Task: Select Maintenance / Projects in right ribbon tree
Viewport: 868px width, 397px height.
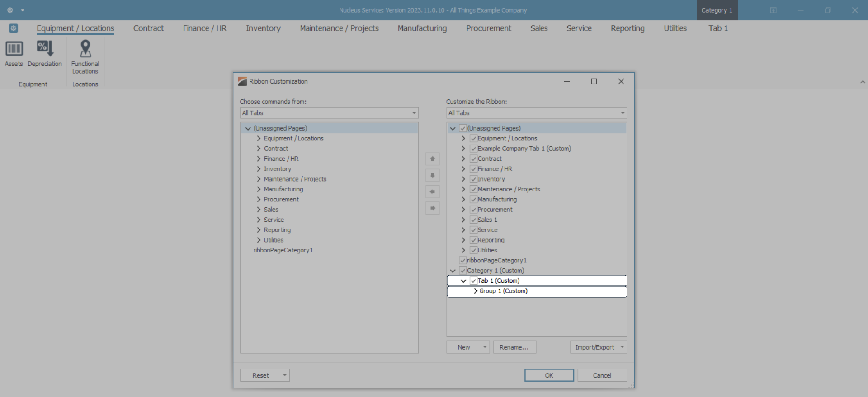Action: [x=509, y=189]
